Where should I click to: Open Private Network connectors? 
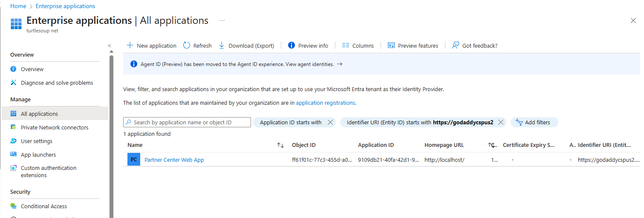[55, 127]
